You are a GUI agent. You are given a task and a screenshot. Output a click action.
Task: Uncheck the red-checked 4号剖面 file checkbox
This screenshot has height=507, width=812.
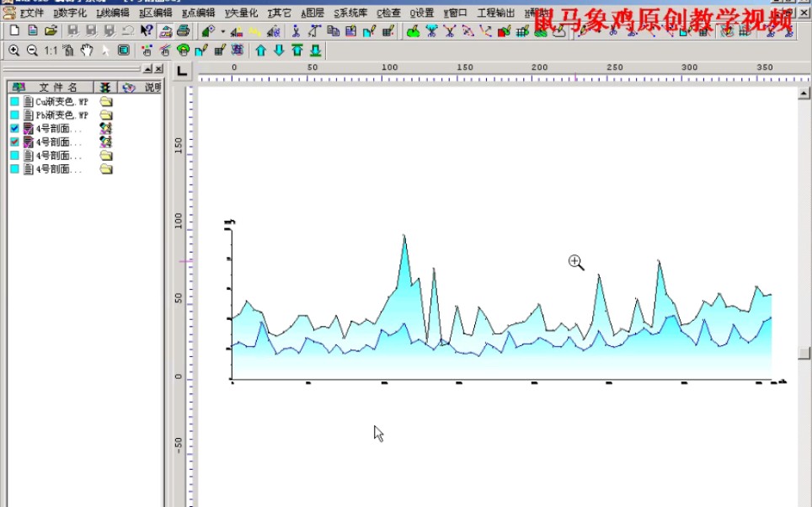pos(14,141)
